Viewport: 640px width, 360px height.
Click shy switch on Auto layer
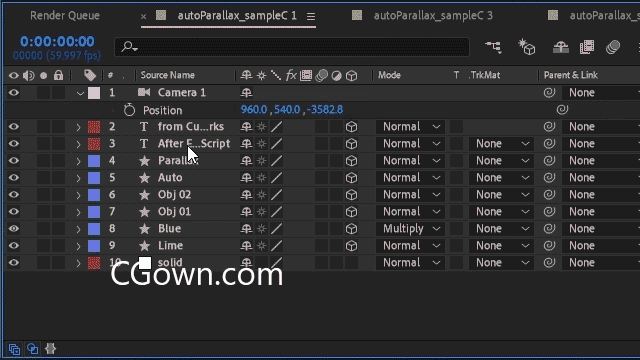coord(246,178)
